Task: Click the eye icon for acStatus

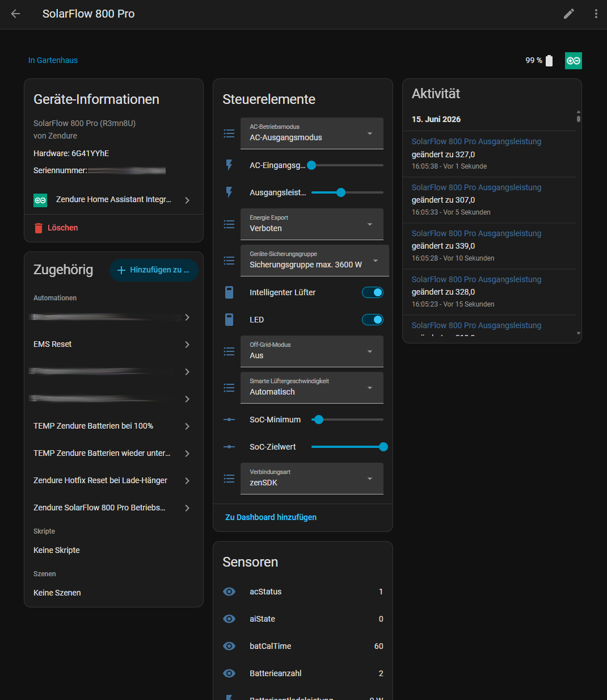Action: pyautogui.click(x=229, y=592)
